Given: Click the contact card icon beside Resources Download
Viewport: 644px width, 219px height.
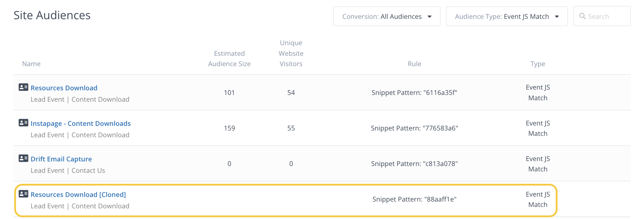Looking at the screenshot, I should coord(23,87).
